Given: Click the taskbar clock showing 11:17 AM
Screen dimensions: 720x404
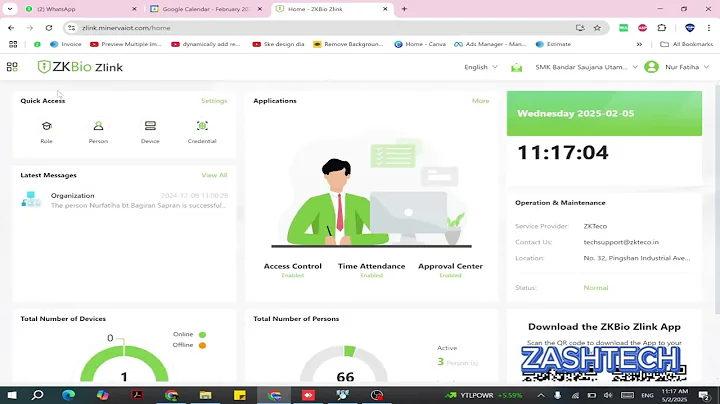Looking at the screenshot, I should 675,395.
